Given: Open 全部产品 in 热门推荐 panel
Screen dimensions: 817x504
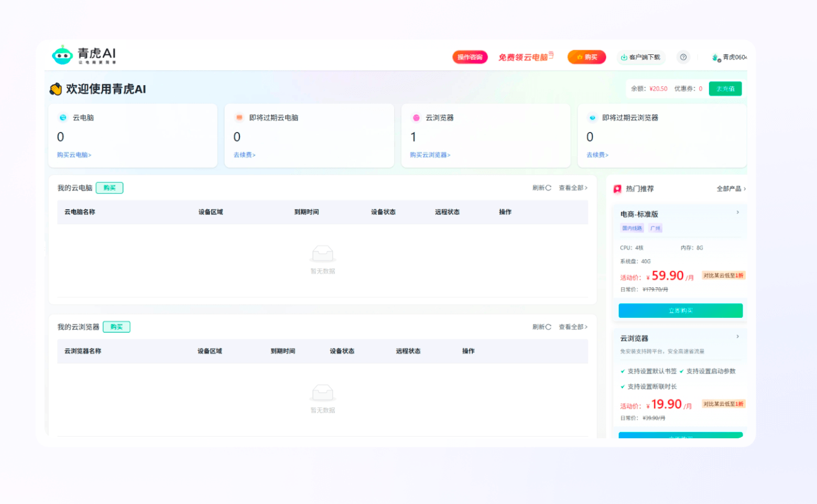Looking at the screenshot, I should tap(731, 189).
